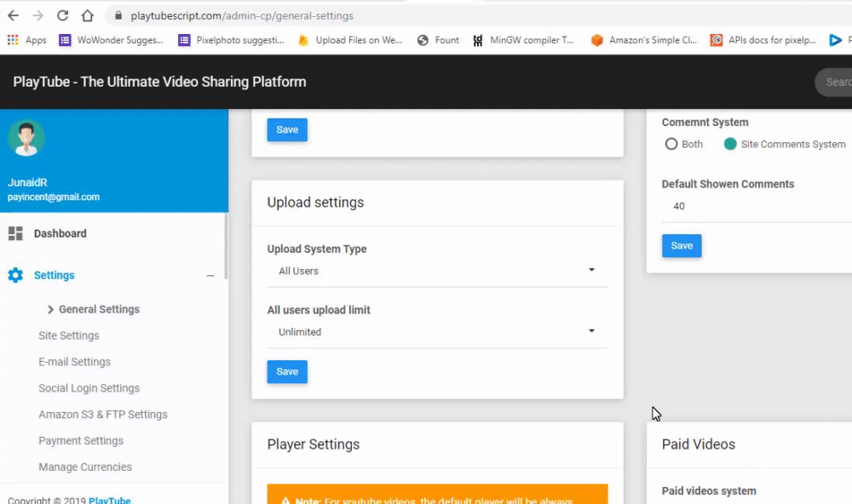Click the padlock site info icon

(x=118, y=15)
